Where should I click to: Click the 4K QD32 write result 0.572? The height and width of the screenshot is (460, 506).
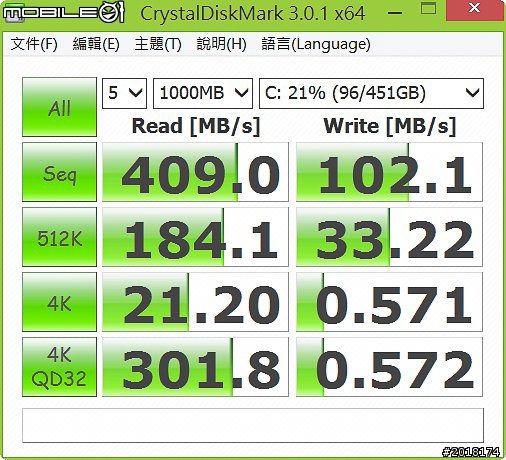pyautogui.click(x=389, y=367)
